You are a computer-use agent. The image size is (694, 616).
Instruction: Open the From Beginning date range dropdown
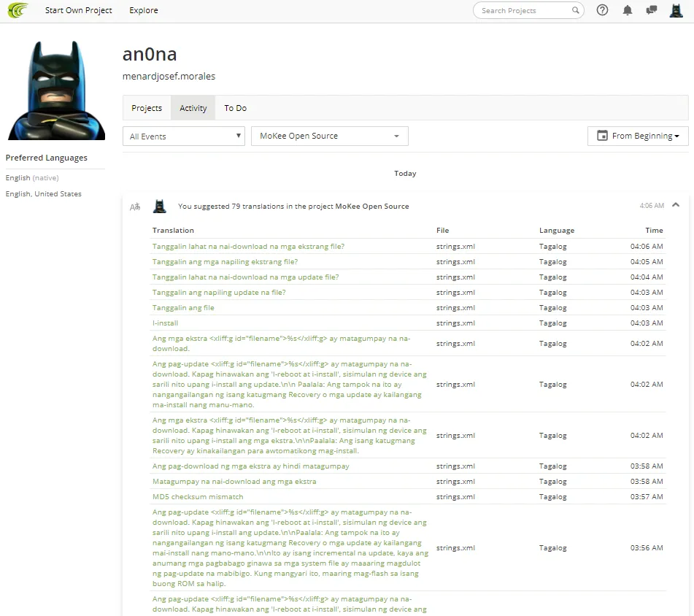638,136
